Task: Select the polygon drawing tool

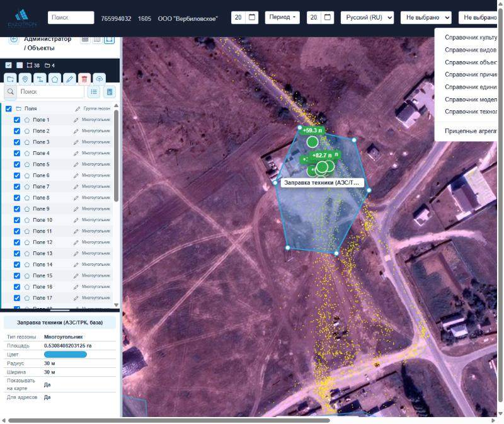Action: [x=55, y=79]
